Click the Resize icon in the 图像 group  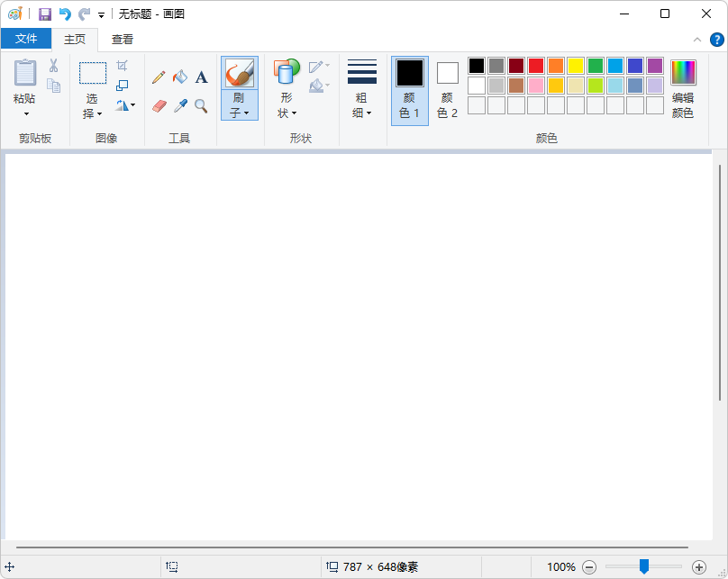click(x=122, y=86)
